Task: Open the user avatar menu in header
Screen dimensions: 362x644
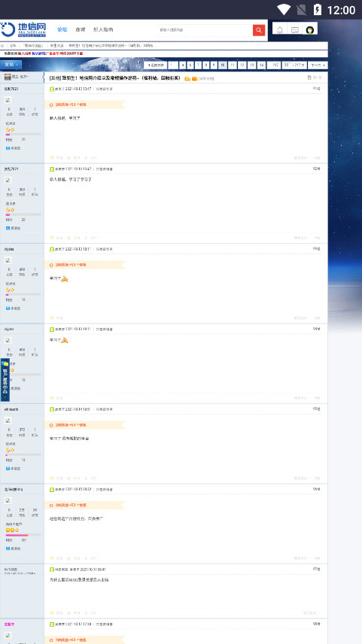Action: [310, 30]
